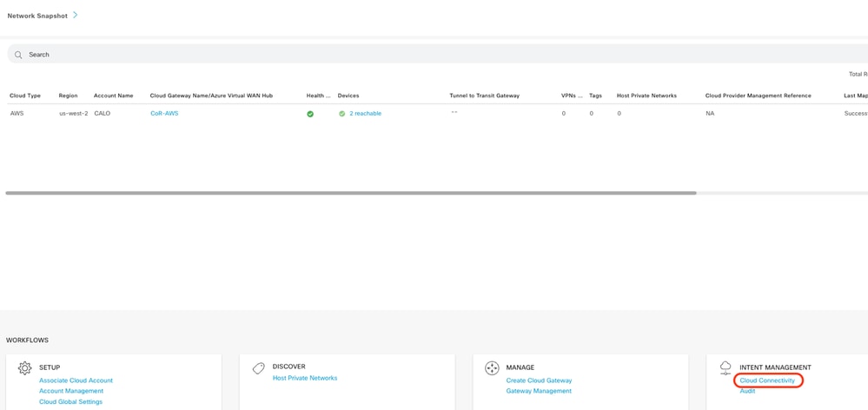Screen dimensions: 868x410
Task: Expand the Network Snapshot chevron
Action: pos(76,16)
